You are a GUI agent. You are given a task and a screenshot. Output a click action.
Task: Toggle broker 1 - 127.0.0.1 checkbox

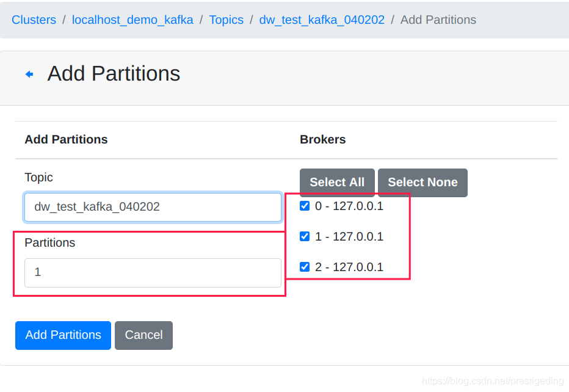click(305, 236)
